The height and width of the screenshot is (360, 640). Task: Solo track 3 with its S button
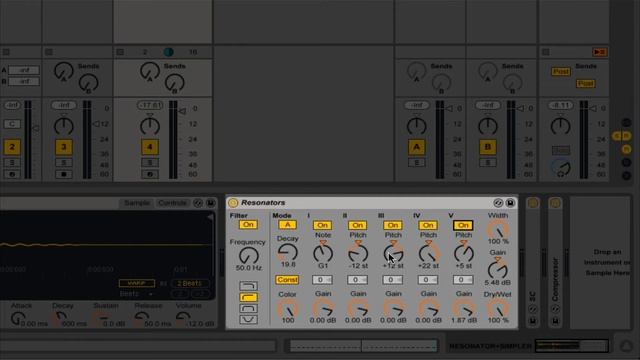[x=64, y=163]
